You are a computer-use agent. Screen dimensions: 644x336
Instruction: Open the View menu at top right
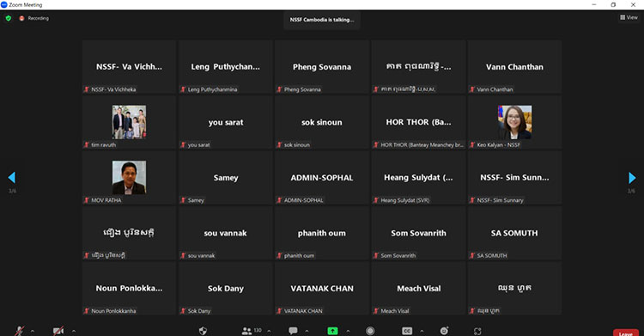click(x=629, y=17)
